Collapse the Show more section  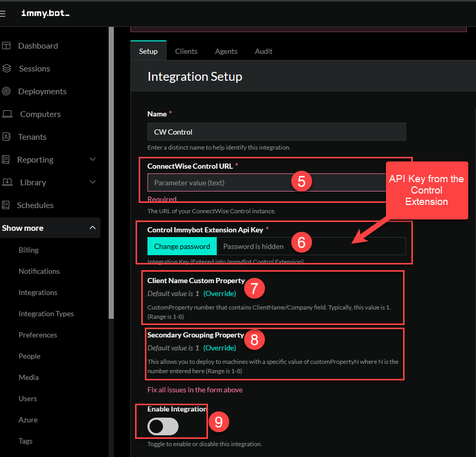(93, 228)
